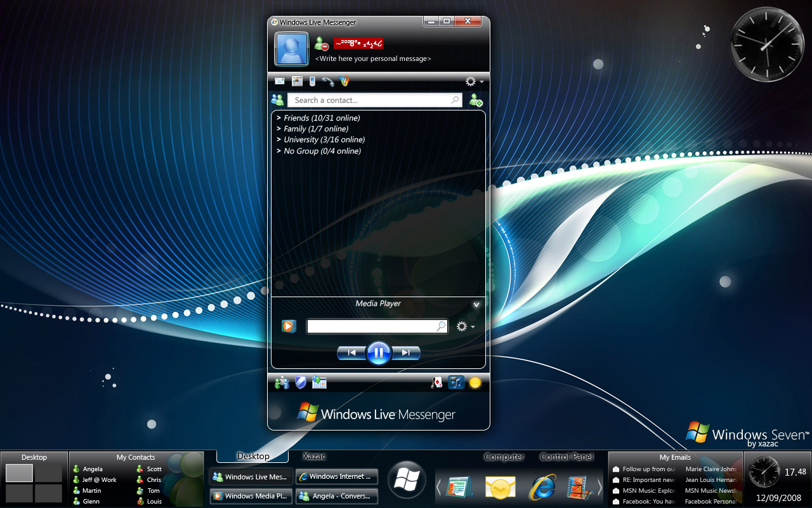Switch to Windows Internet Explorer taskbar button
Image resolution: width=812 pixels, height=508 pixels.
(x=337, y=476)
